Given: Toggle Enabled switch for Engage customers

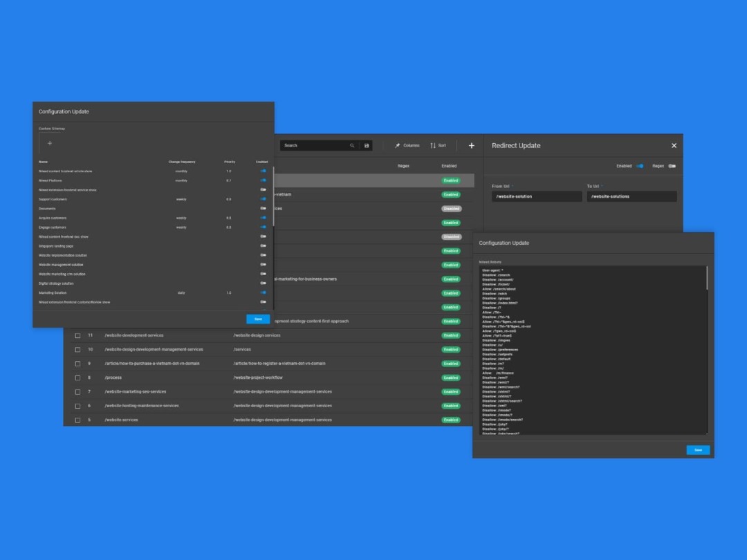Looking at the screenshot, I should pos(263,227).
